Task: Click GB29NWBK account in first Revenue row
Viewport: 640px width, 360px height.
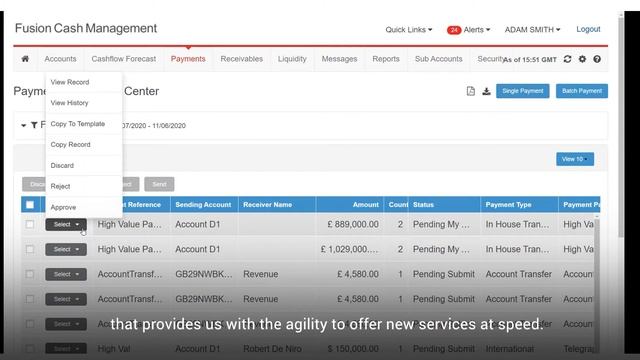Action: coord(204,274)
